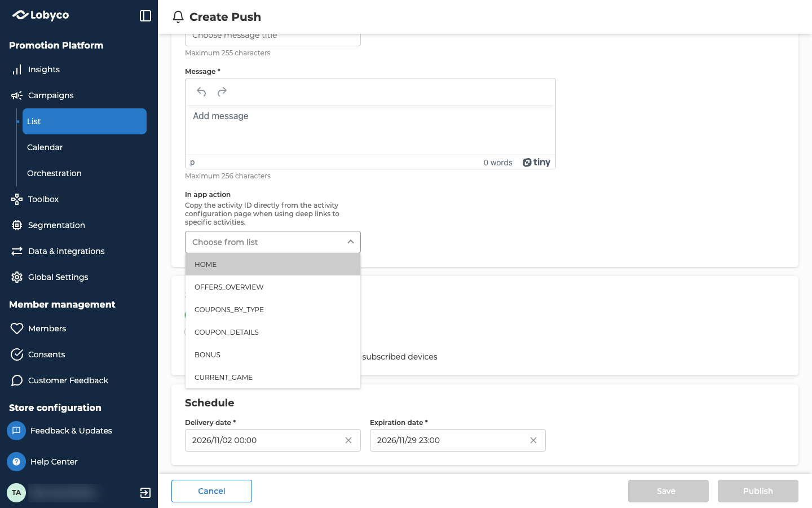
Task: Collapse the In app action dropdown
Action: [x=351, y=242]
